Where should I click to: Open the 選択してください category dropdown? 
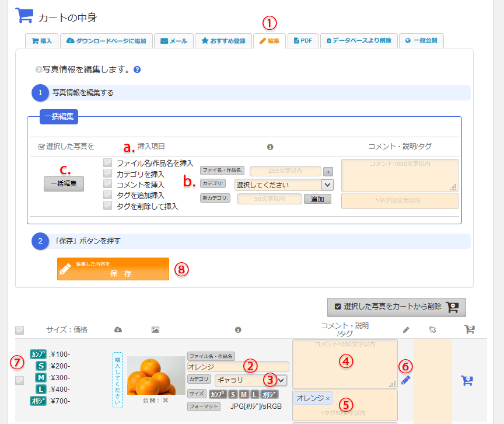pyautogui.click(x=283, y=185)
